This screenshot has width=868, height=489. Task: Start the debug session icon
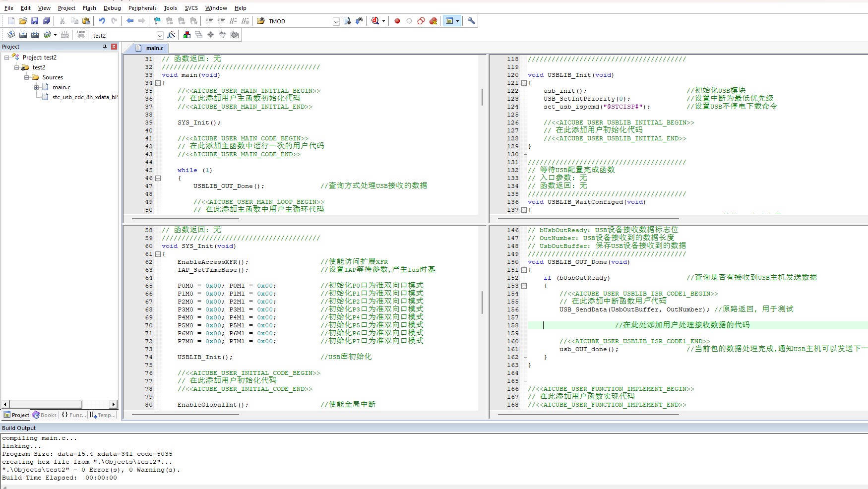(x=375, y=21)
